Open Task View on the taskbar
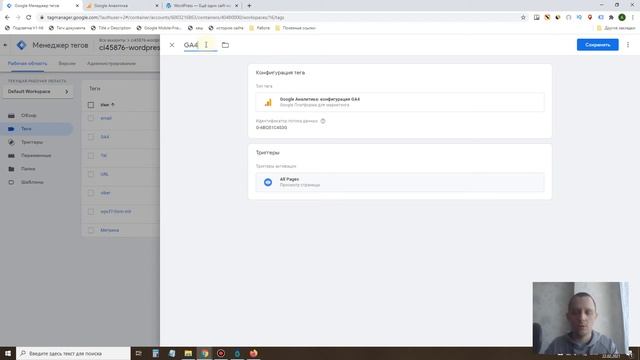The width and height of the screenshot is (640, 360). 138,353
